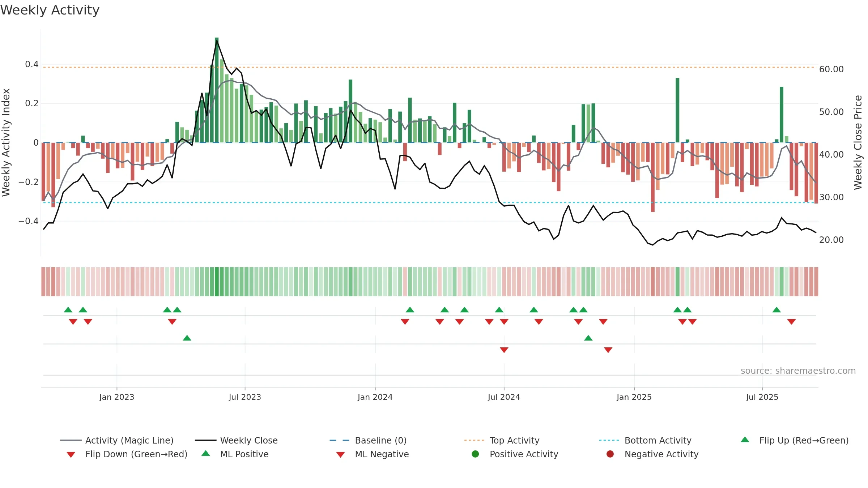Viewport: 868px width, 488px height.
Task: Toggle Flip Up (Red→Green) legend entry
Action: 795,440
